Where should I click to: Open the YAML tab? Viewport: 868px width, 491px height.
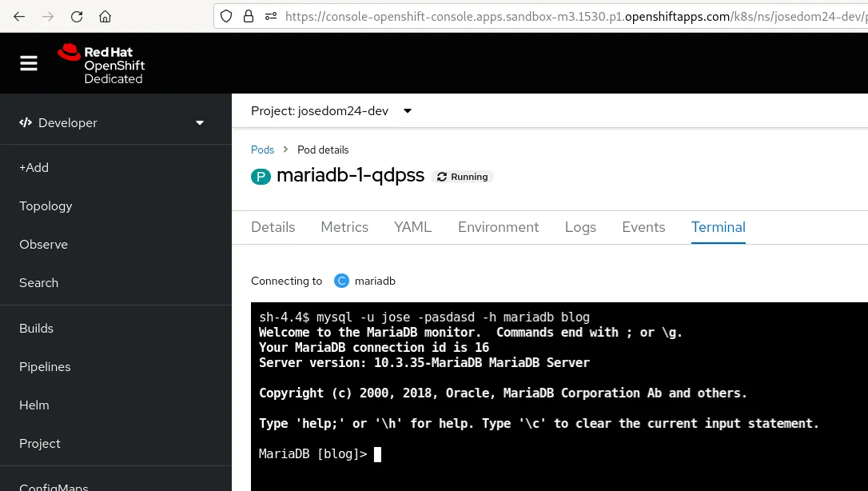412,227
